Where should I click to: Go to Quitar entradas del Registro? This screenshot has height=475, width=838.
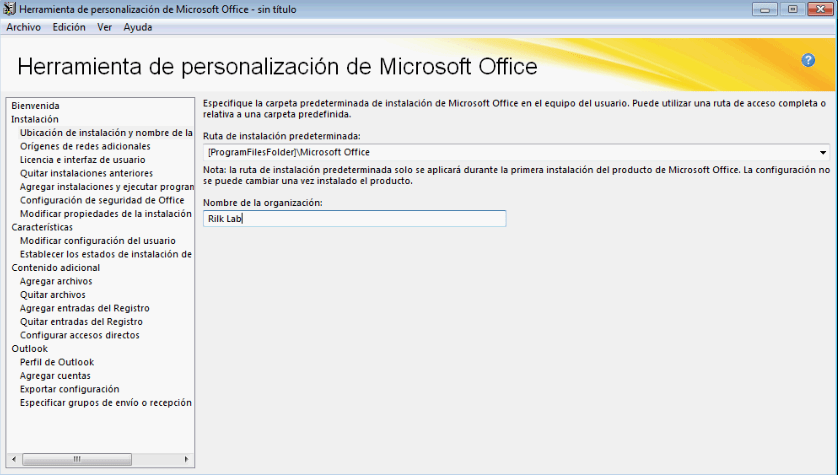click(81, 322)
